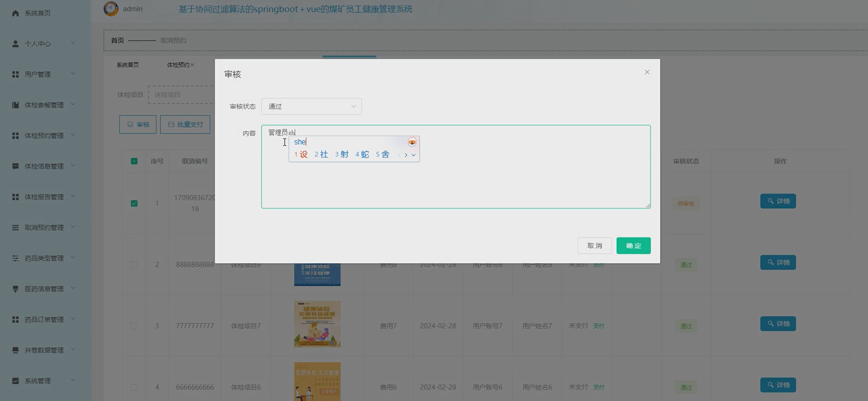Click the book icon for 体检套餐管理

click(15, 105)
